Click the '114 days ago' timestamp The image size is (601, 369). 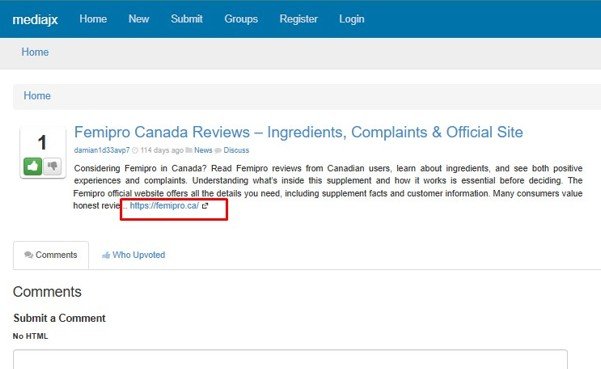162,150
